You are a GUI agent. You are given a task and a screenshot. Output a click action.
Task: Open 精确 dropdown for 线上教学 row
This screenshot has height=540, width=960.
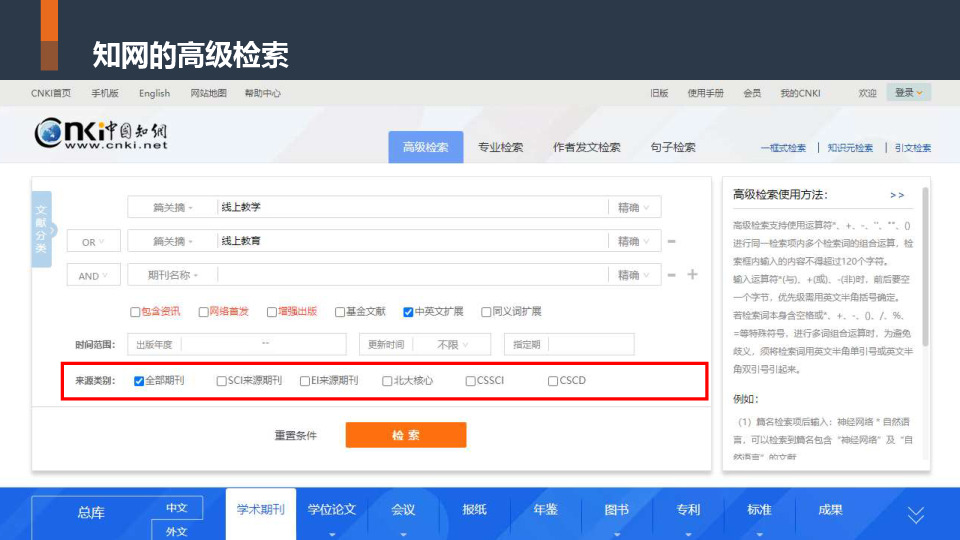[634, 208]
